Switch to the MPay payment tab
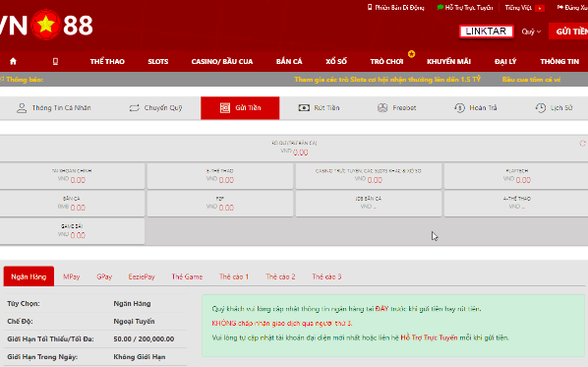Screen dimensions: 588x367 click(x=71, y=276)
